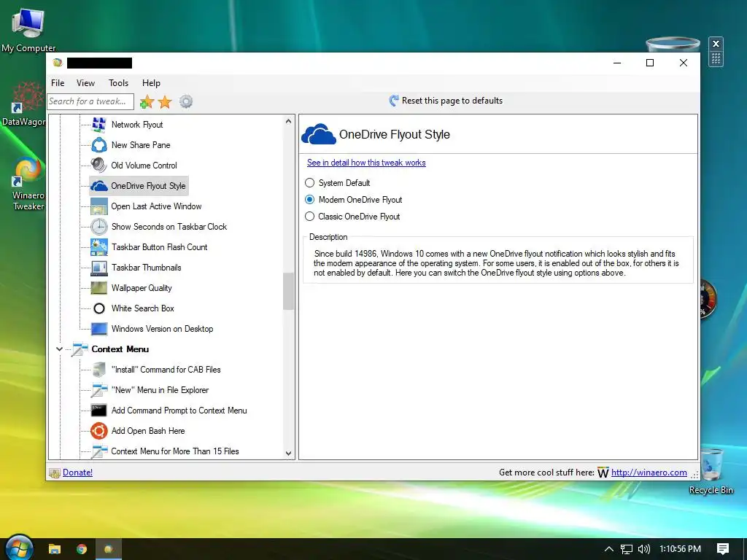Click the volume icon in system tray
747x560 pixels.
[644, 549]
